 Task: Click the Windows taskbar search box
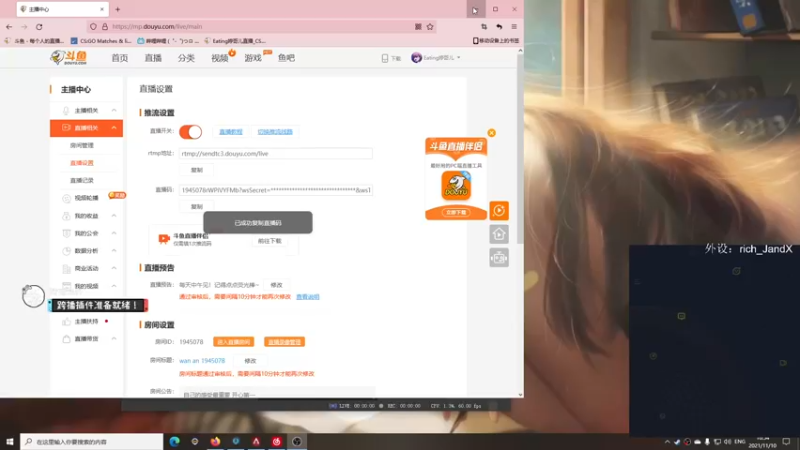[x=92, y=441]
